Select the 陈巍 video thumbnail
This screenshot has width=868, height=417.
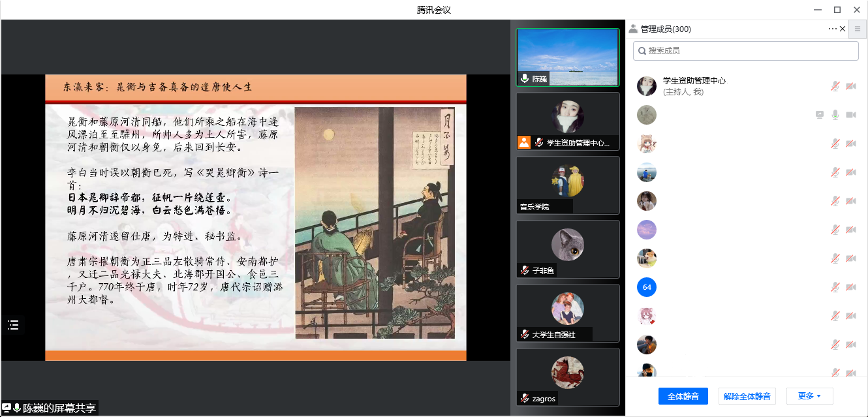point(567,57)
